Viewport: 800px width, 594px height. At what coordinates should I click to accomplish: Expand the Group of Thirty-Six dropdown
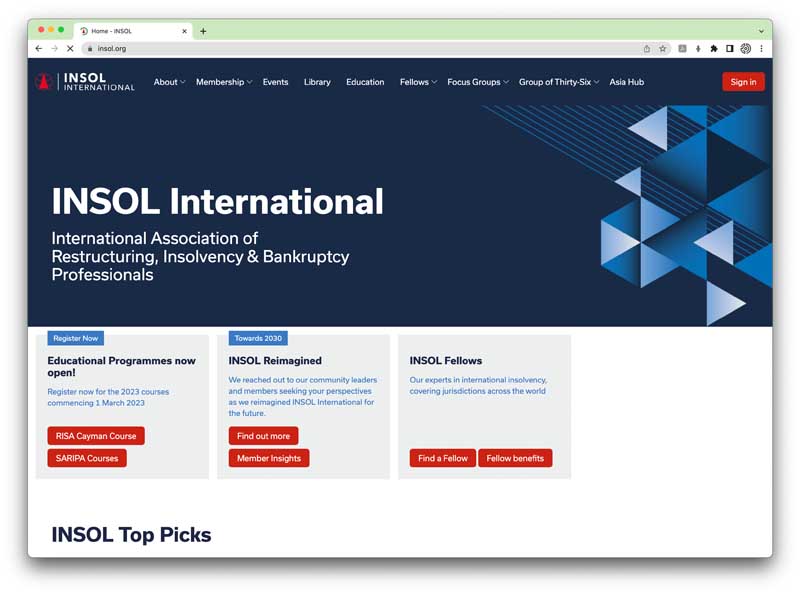pyautogui.click(x=559, y=82)
